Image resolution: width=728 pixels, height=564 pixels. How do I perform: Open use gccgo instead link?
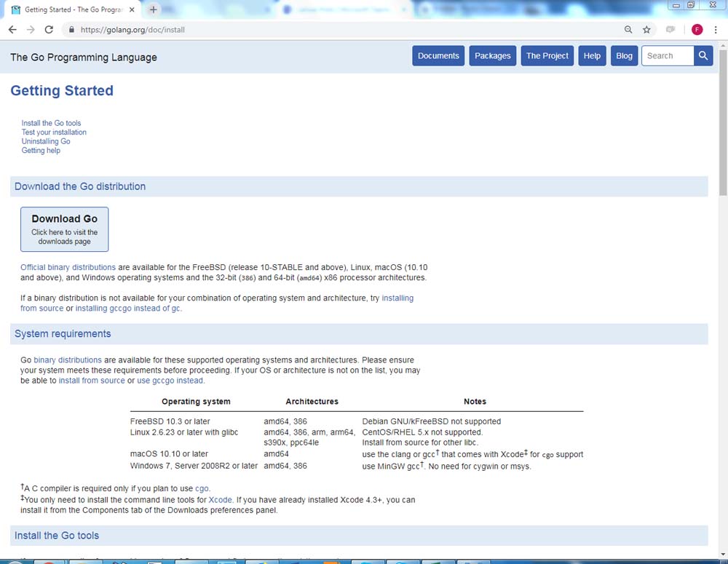(x=170, y=381)
